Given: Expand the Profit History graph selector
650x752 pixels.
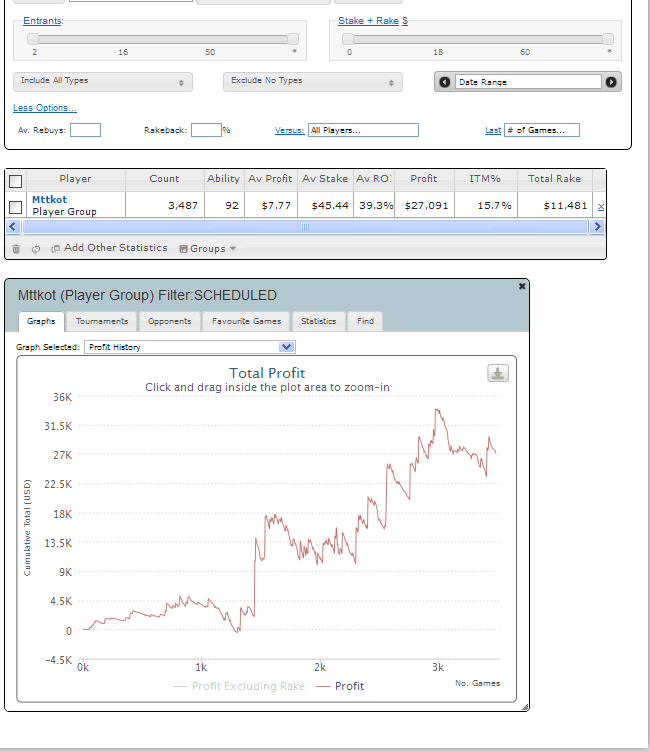Looking at the screenshot, I should coord(189,347).
